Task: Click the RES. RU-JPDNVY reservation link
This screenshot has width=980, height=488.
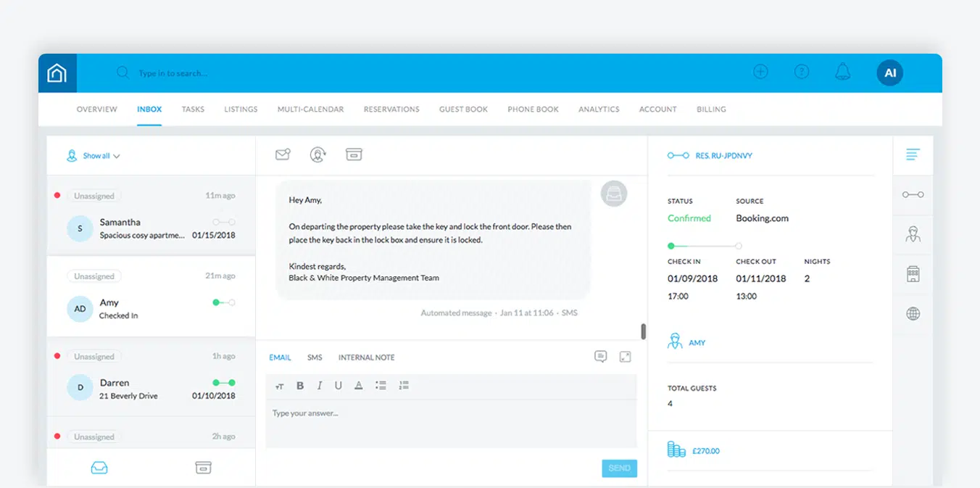Action: [x=723, y=155]
